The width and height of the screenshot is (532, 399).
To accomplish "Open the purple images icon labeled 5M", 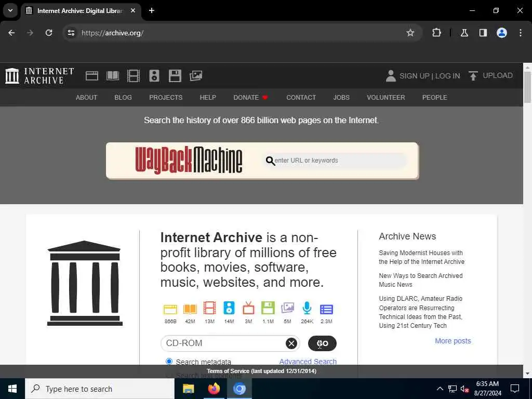I will click(287, 308).
